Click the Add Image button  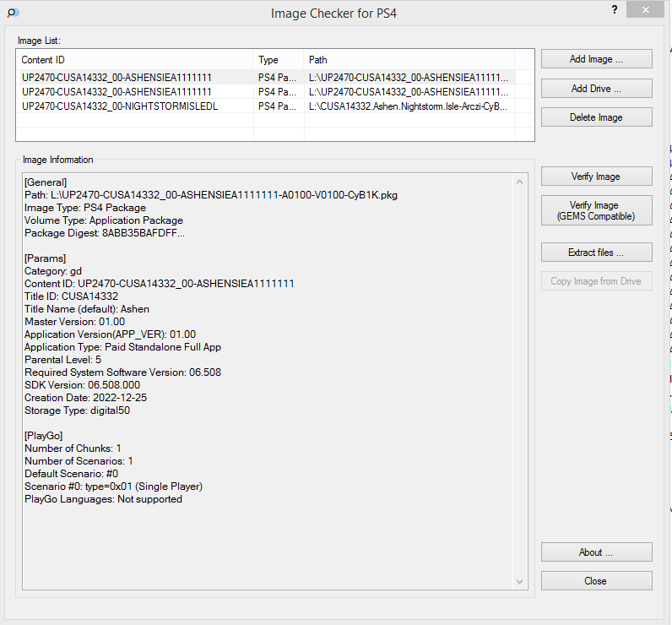(596, 59)
